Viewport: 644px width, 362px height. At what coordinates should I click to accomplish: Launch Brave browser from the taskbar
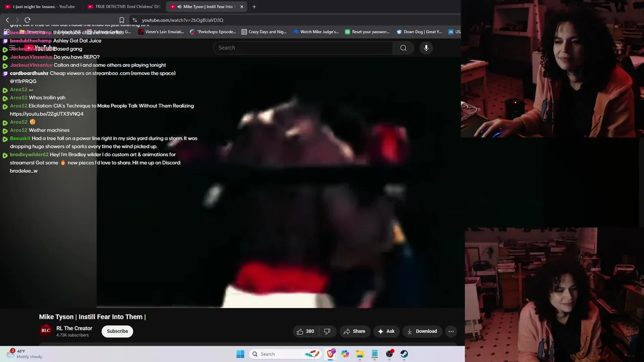tap(331, 354)
